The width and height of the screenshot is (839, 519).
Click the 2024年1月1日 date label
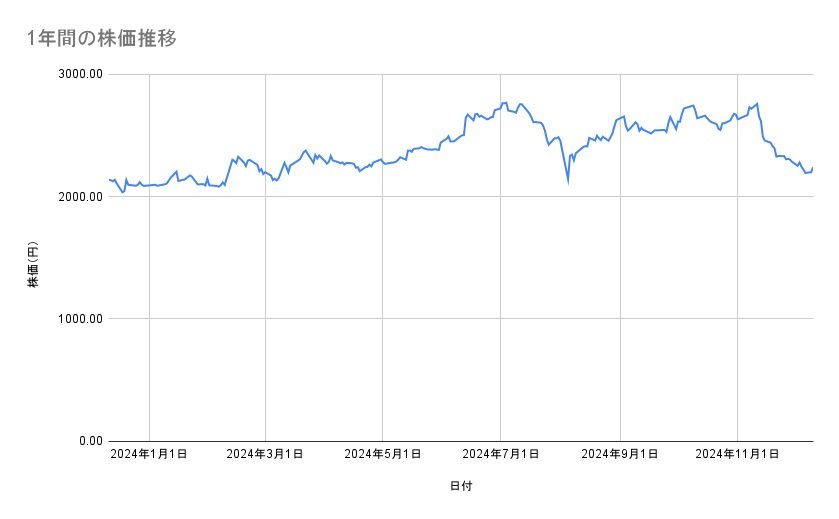pos(149,455)
